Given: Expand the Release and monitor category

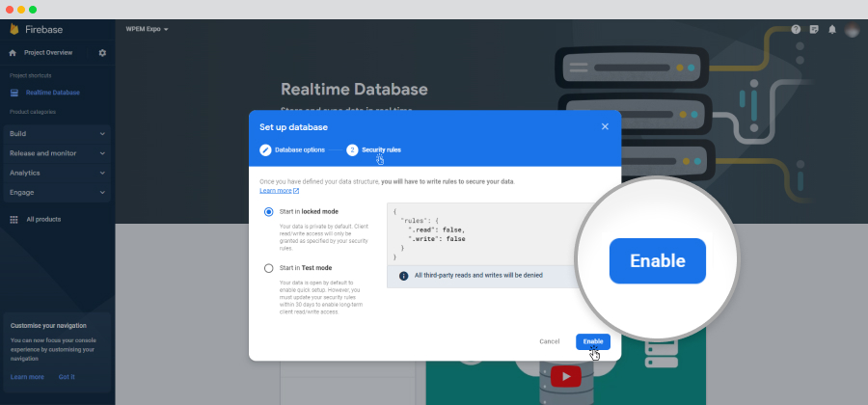Looking at the screenshot, I should 58,153.
